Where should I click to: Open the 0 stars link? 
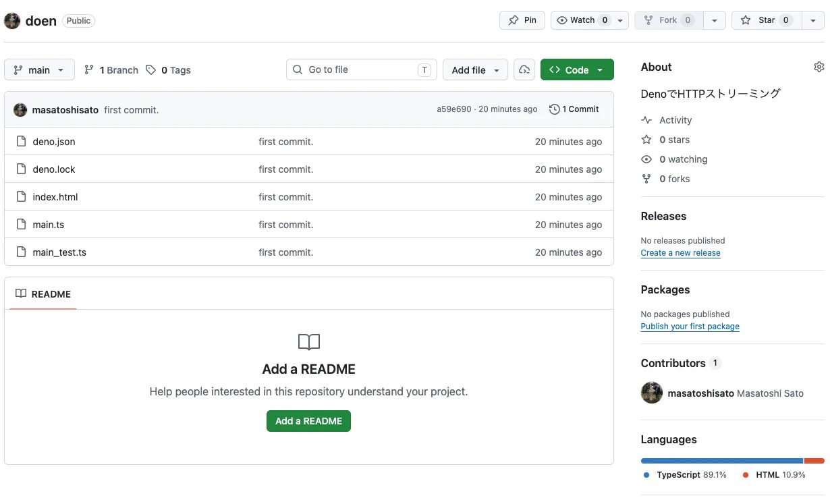[x=665, y=140]
